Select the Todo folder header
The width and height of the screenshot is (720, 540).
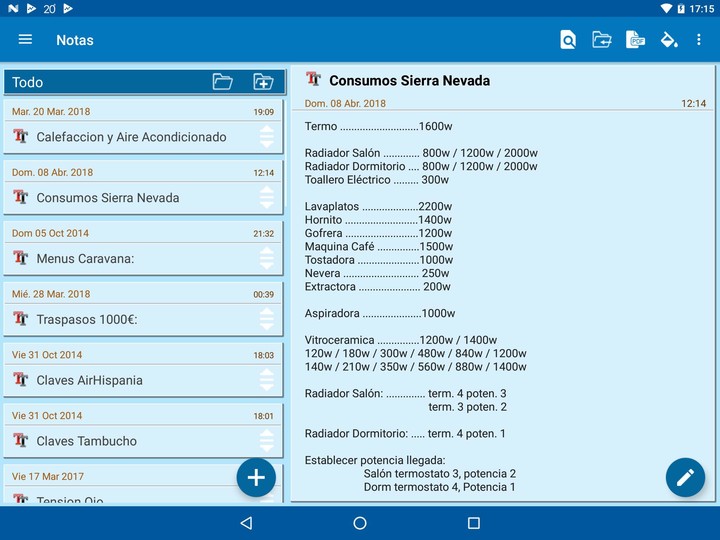[x=145, y=82]
